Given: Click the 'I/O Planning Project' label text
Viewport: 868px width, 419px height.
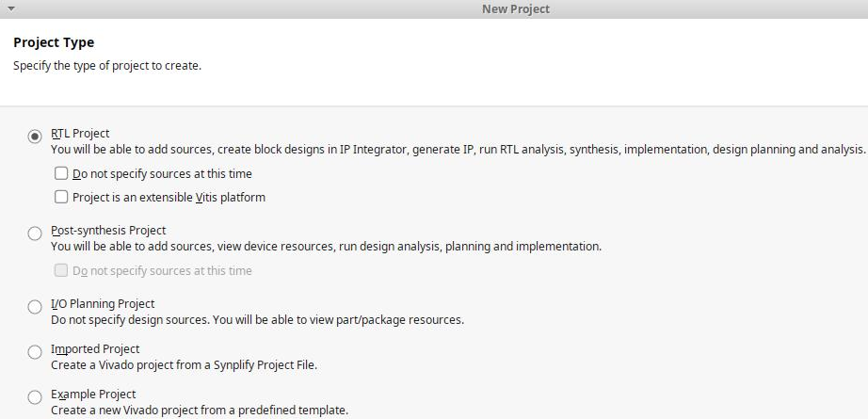Looking at the screenshot, I should [103, 304].
